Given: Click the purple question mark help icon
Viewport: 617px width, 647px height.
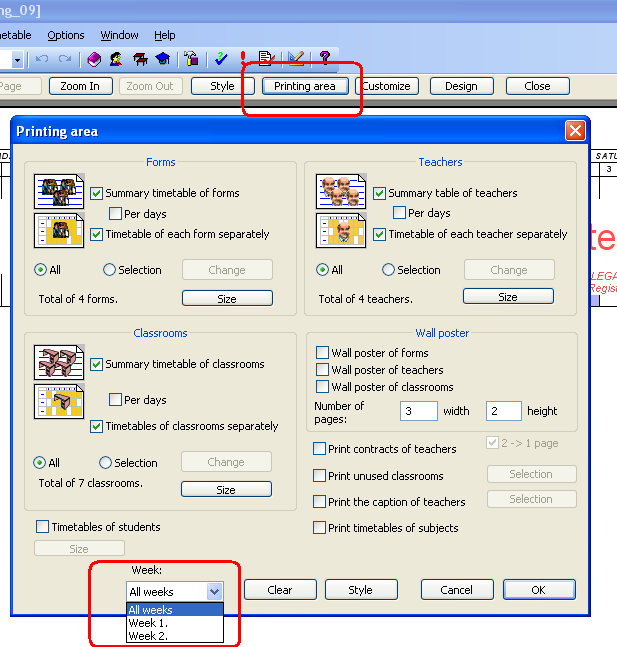Looking at the screenshot, I should point(324,59).
